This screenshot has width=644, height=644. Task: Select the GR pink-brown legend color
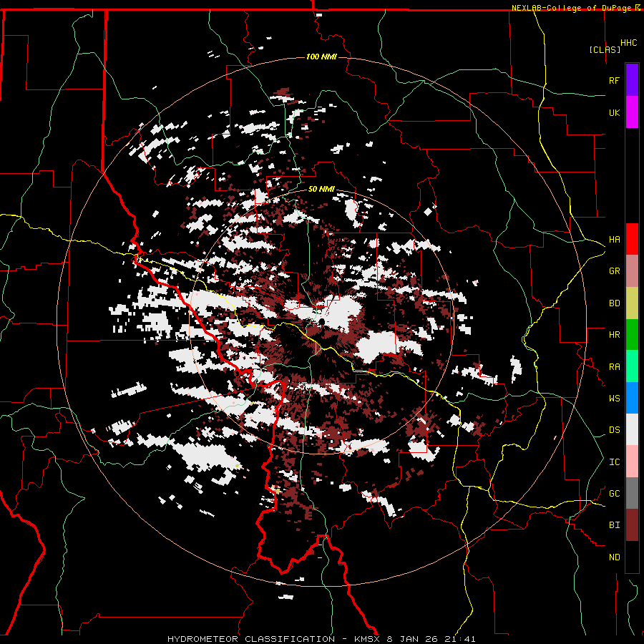tap(632, 271)
